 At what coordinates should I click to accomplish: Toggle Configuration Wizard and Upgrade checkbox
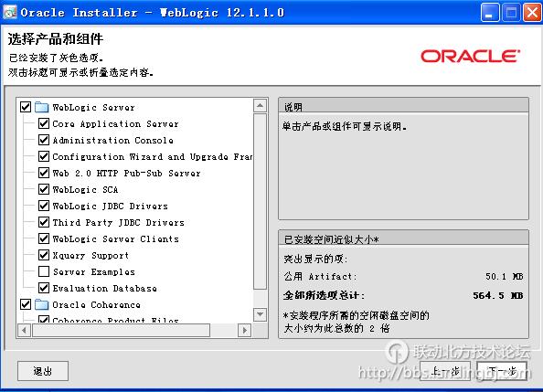click(44, 156)
